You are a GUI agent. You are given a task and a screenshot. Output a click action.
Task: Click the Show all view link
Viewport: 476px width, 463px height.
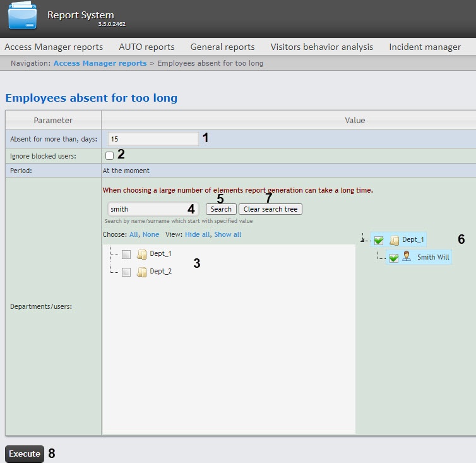click(x=227, y=234)
